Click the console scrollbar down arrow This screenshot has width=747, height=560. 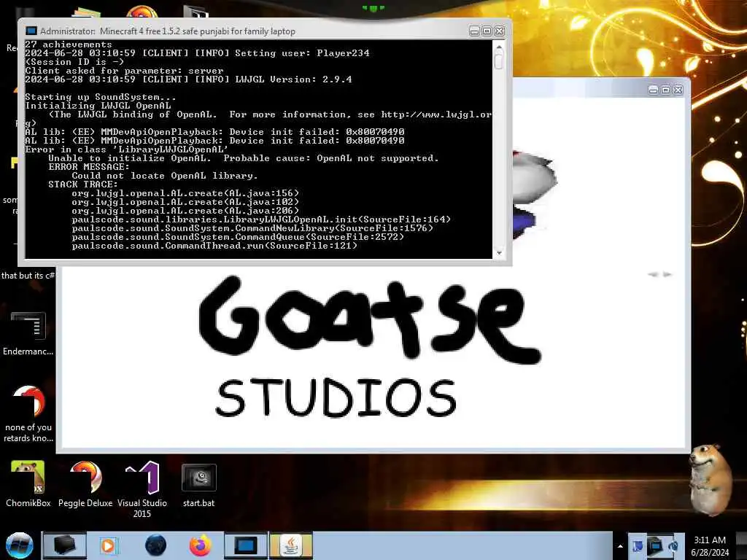pyautogui.click(x=499, y=253)
